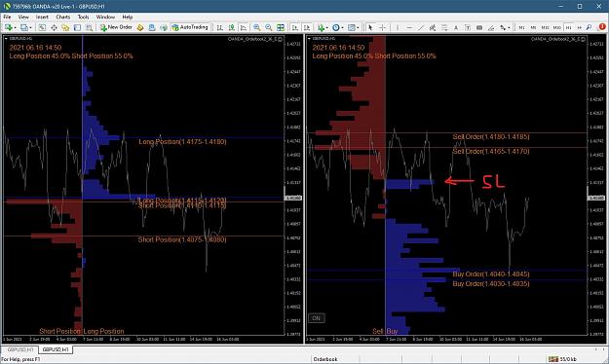Open the View menu

click(x=23, y=18)
